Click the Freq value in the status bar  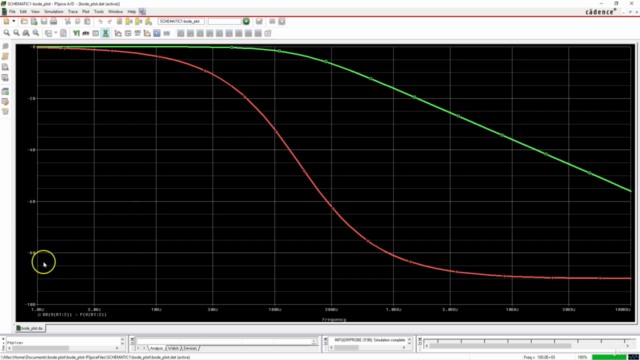(540, 357)
